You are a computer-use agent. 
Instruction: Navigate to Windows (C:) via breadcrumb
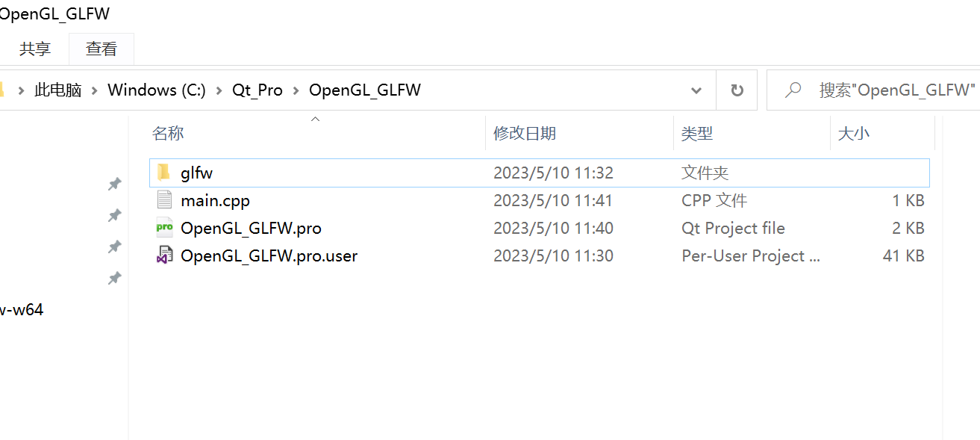pyautogui.click(x=156, y=90)
